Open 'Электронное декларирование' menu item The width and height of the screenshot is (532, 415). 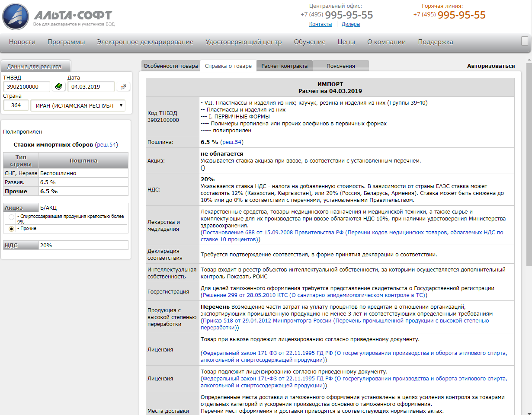145,42
